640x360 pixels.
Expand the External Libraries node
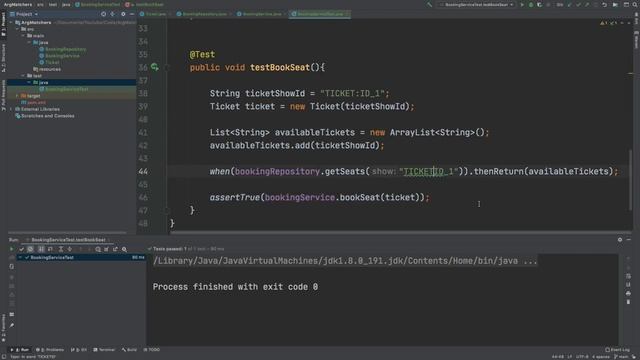[11, 109]
